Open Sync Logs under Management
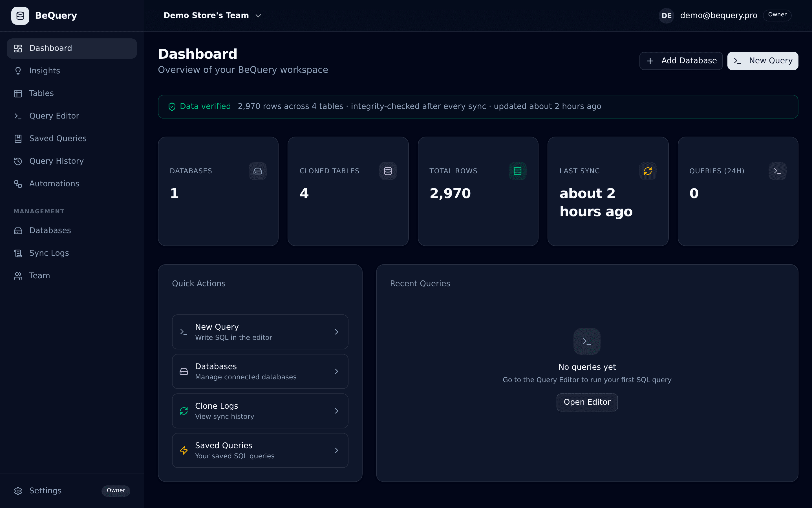The width and height of the screenshot is (812, 508). [x=72, y=253]
